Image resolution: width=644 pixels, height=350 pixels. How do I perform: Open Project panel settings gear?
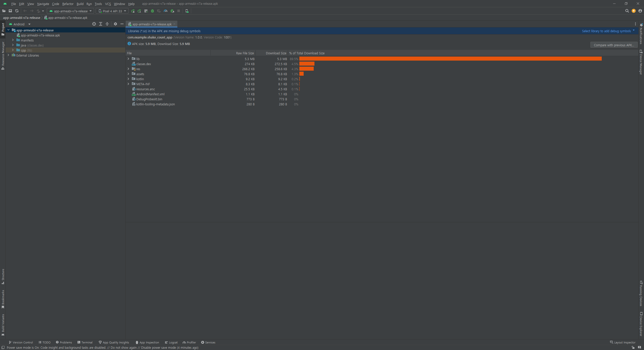(115, 24)
